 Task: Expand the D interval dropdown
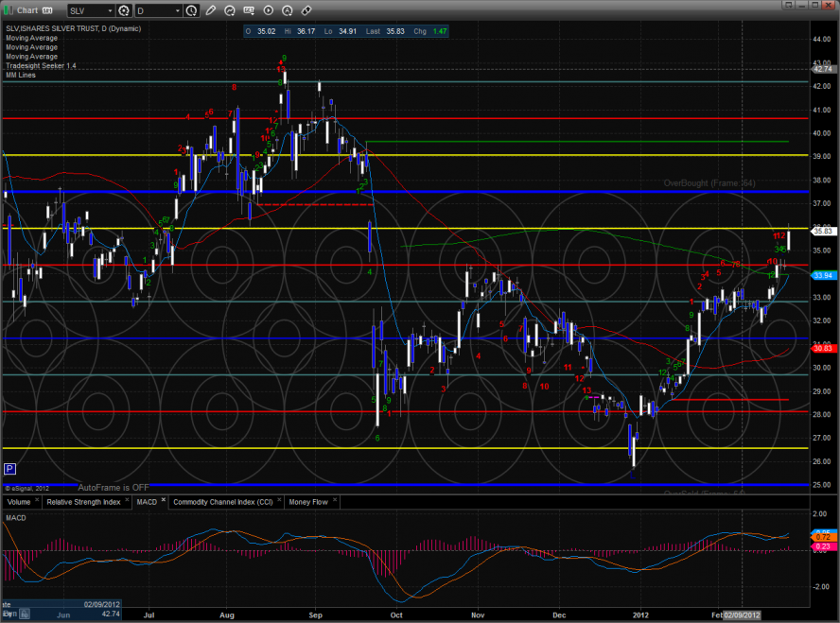(x=176, y=11)
